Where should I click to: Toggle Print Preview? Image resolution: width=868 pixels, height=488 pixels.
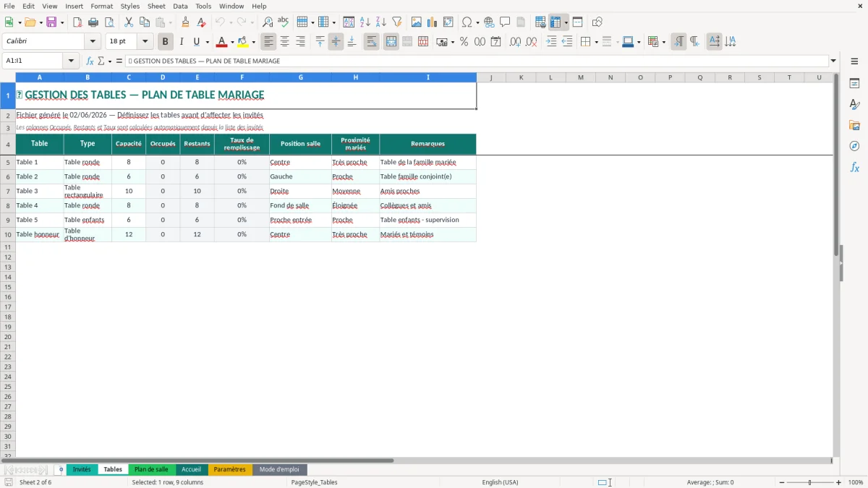point(109,22)
